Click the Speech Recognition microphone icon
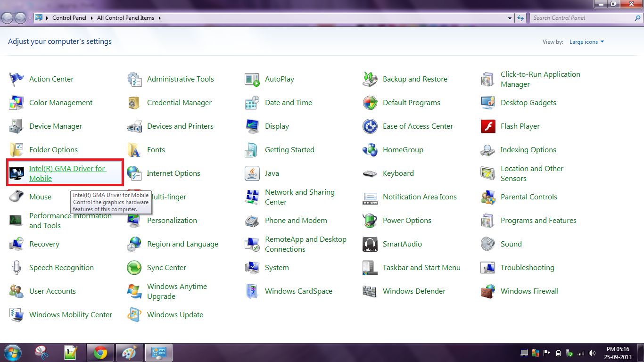 17,268
